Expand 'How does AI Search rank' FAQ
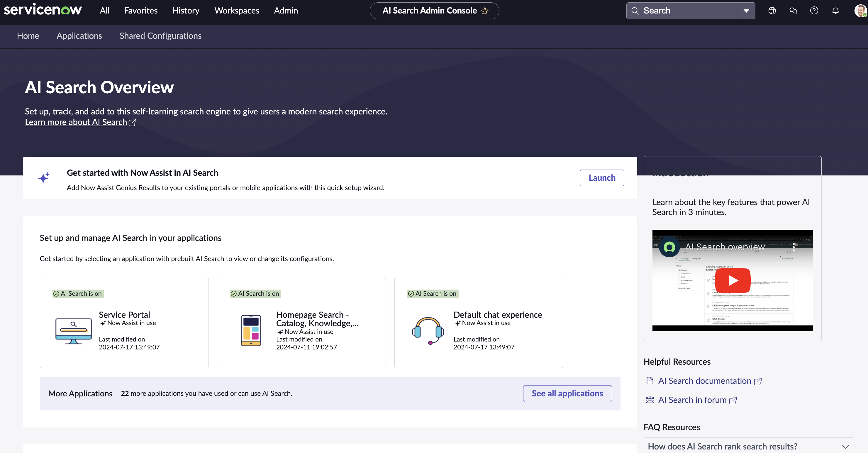This screenshot has height=453, width=868. [845, 447]
